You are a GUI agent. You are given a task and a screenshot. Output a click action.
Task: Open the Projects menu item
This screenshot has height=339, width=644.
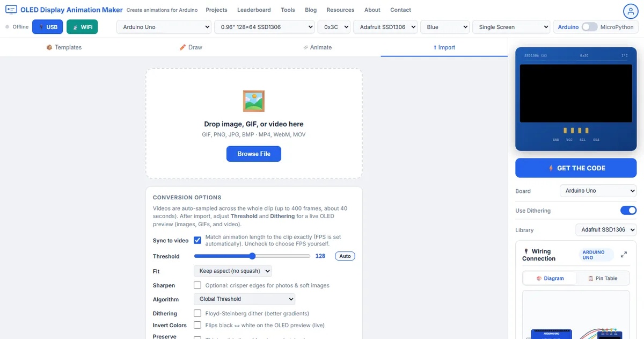(x=216, y=10)
